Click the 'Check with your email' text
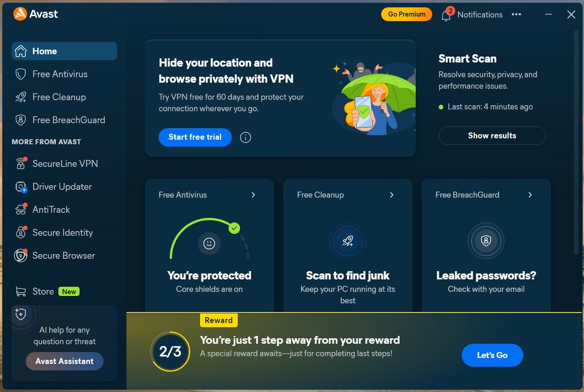 (486, 289)
